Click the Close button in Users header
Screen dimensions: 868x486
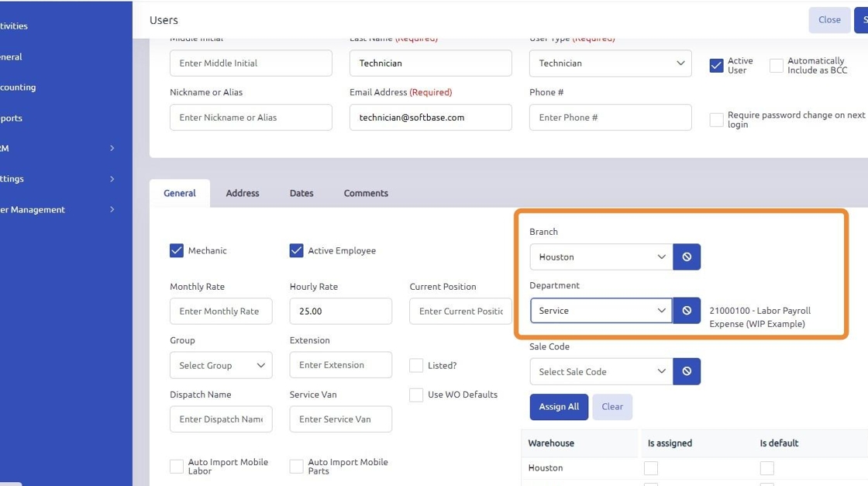(829, 20)
